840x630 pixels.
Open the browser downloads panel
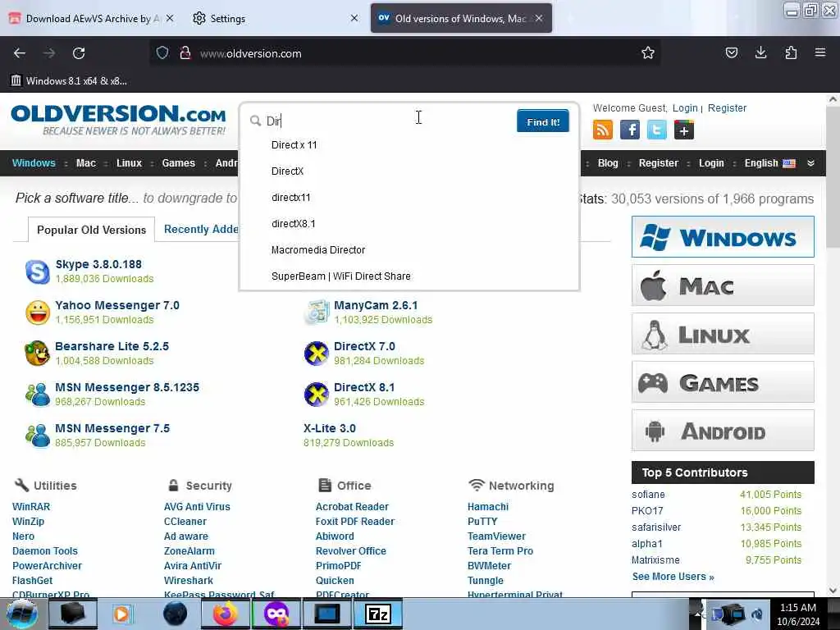point(760,53)
